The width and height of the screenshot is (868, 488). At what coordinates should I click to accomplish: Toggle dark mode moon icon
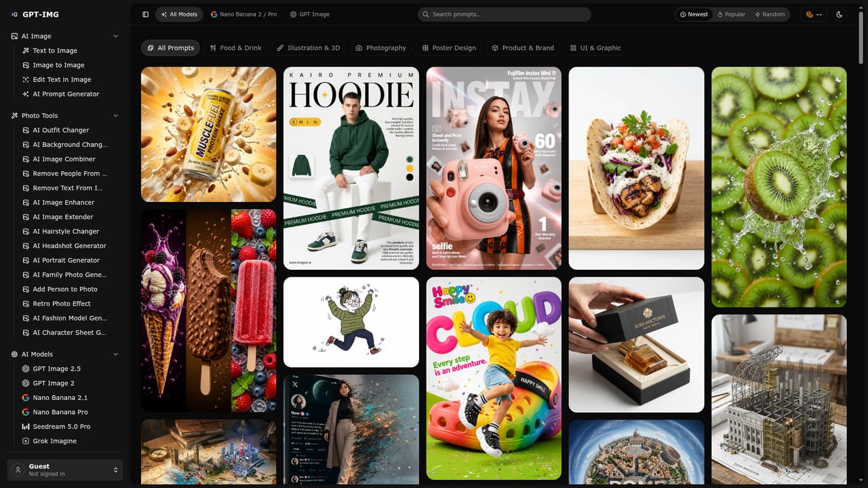coord(840,14)
